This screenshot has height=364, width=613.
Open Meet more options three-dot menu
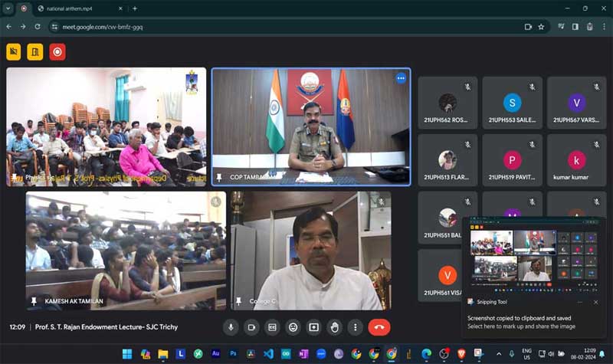point(355,327)
